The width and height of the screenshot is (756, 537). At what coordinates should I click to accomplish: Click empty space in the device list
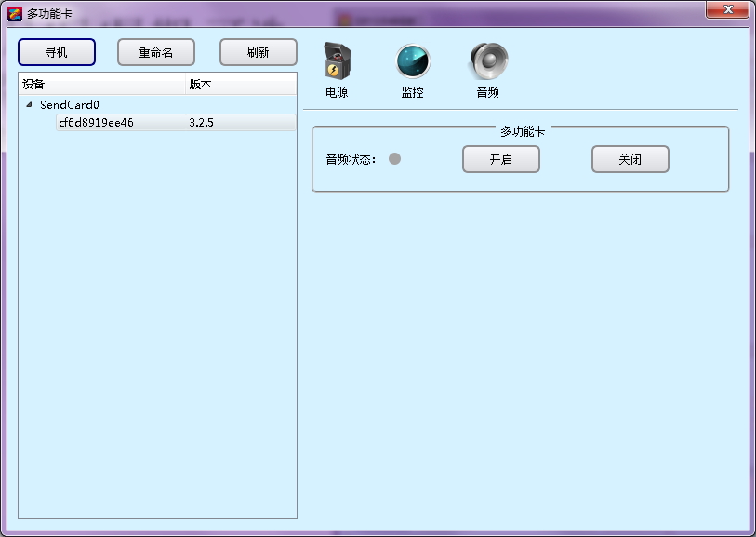157,326
